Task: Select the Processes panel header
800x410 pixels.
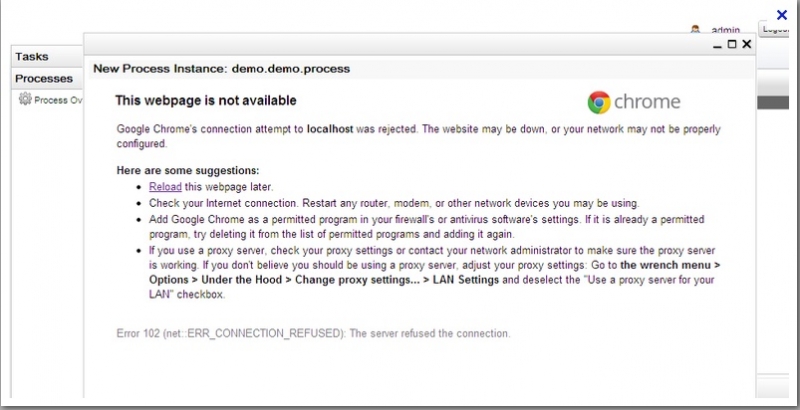Action: pyautogui.click(x=44, y=78)
